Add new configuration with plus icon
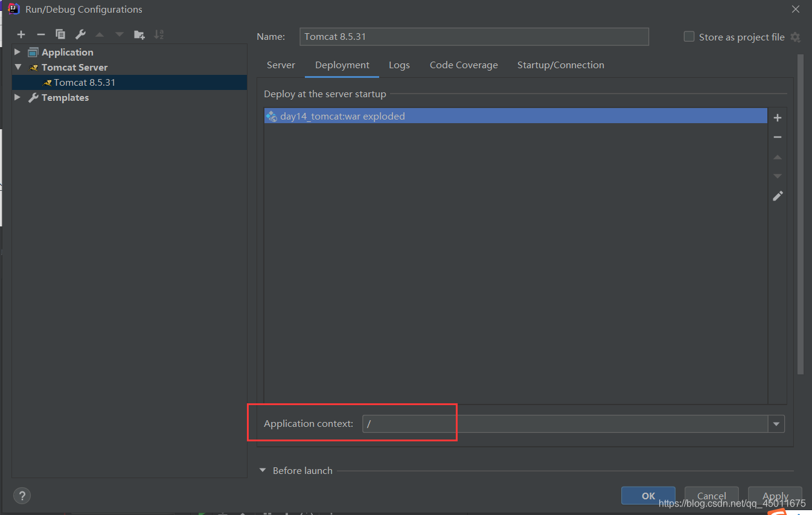 (21, 34)
